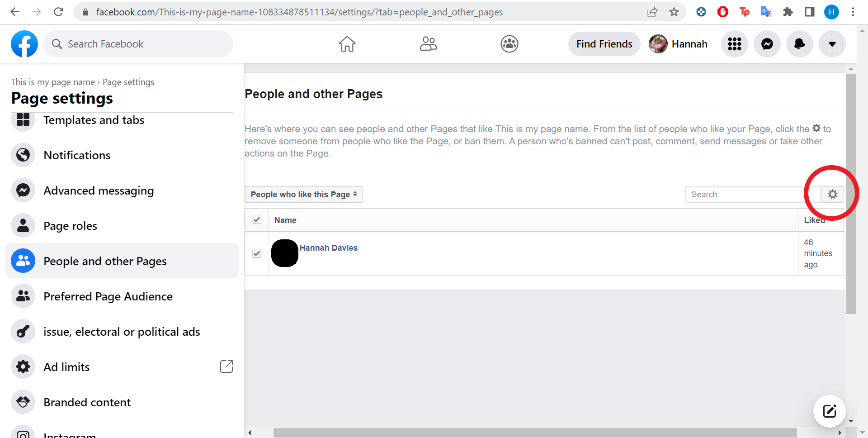Open the browser side panel icon

point(810,12)
